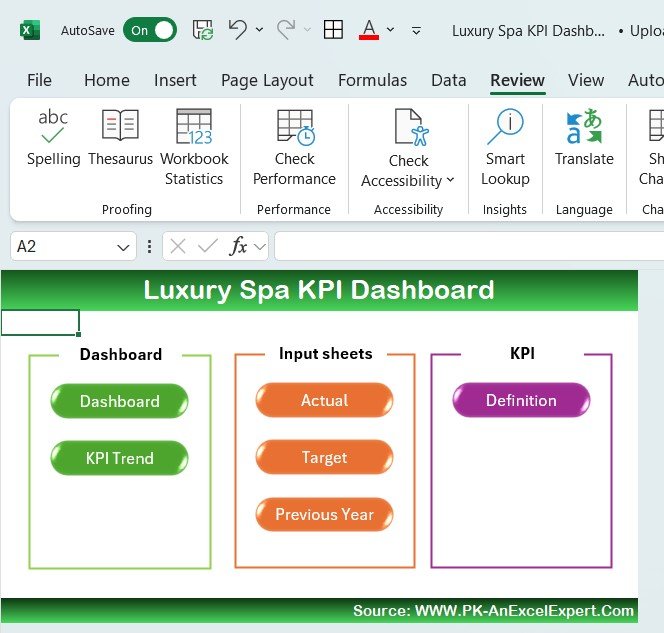The height and width of the screenshot is (633, 664).
Task: Click the KPI group heading
Action: [522, 353]
